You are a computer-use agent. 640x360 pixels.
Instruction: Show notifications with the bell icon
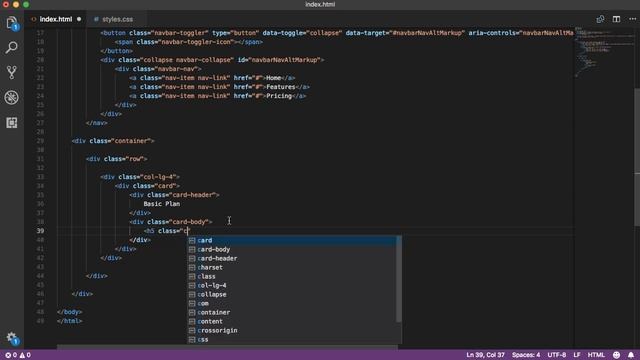pyautogui.click(x=631, y=355)
